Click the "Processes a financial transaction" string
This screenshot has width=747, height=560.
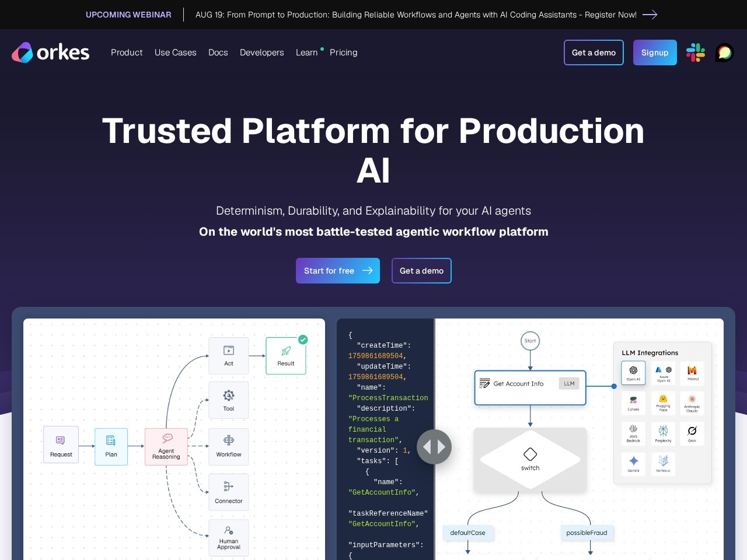[x=375, y=429]
